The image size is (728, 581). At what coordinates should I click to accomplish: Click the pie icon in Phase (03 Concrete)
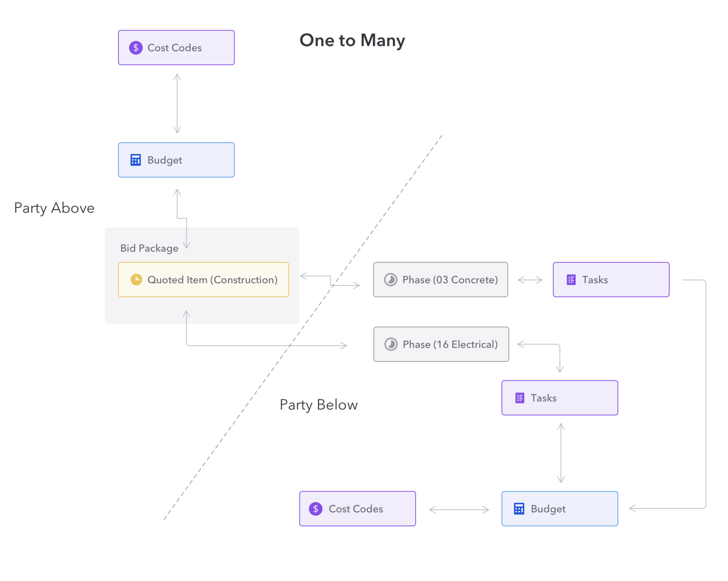(390, 280)
